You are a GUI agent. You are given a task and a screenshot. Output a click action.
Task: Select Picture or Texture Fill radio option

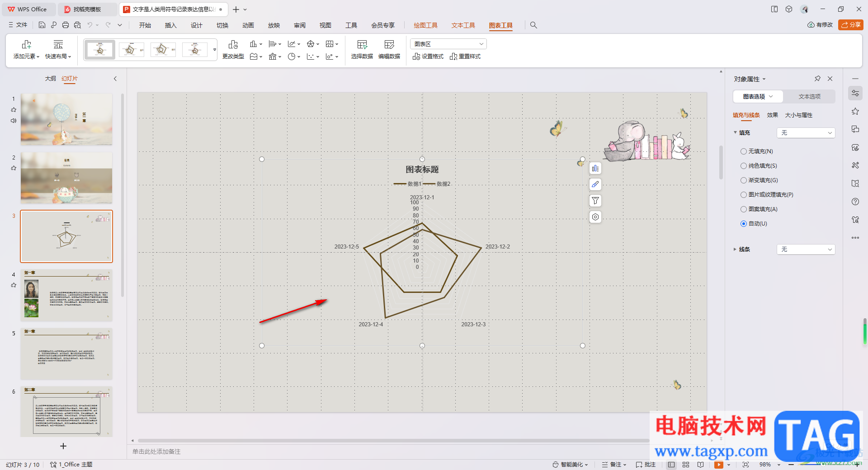[x=767, y=195]
